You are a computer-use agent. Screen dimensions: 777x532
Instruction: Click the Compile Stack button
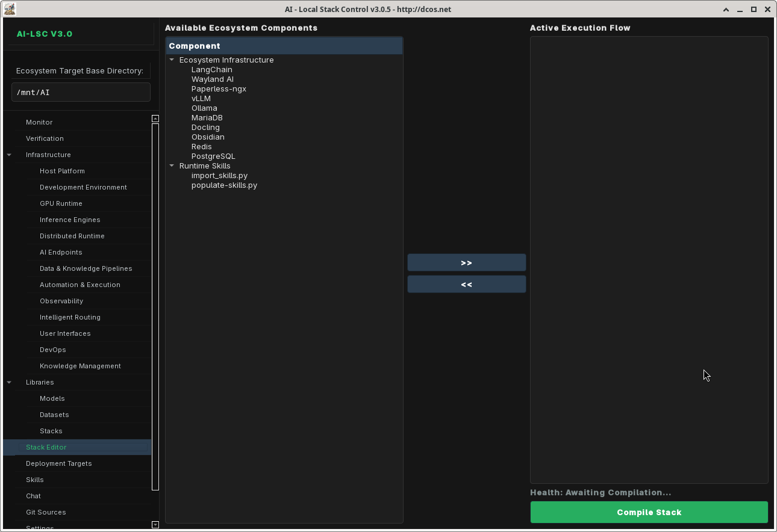tap(649, 512)
